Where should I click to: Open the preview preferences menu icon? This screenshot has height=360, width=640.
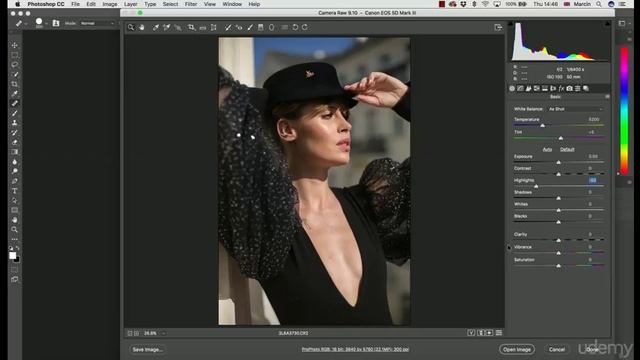pos(499,333)
